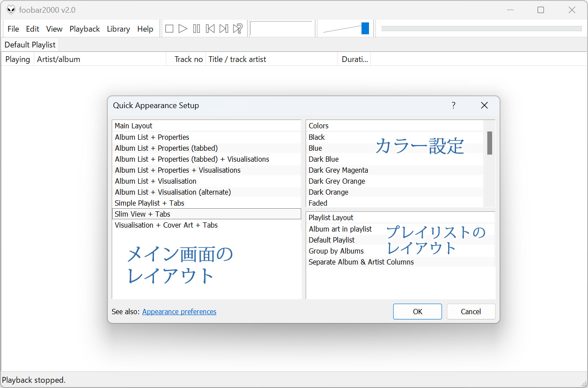The width and height of the screenshot is (588, 388).
Task: Adjust the volume slider handle
Action: point(365,29)
